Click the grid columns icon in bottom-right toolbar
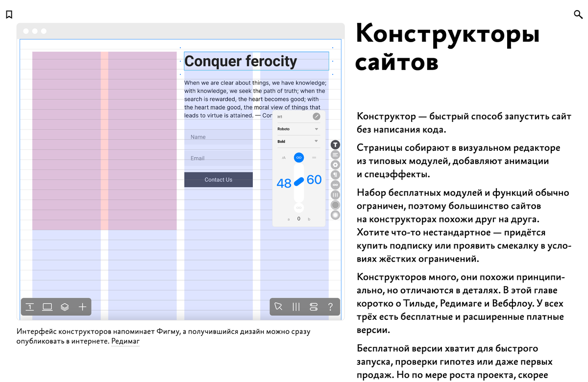This screenshot has width=588, height=382. coord(296,307)
